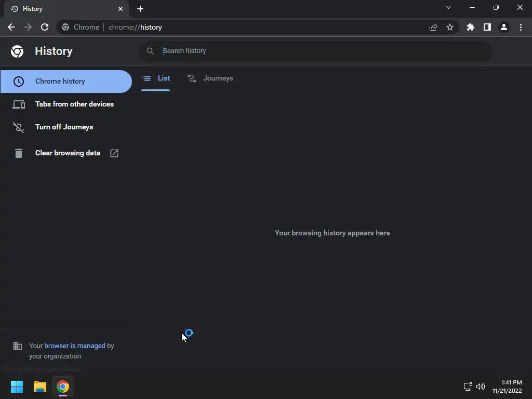Viewport: 532px width, 399px height.
Task: Open the clock showing 1:41 PM
Action: 507,387
